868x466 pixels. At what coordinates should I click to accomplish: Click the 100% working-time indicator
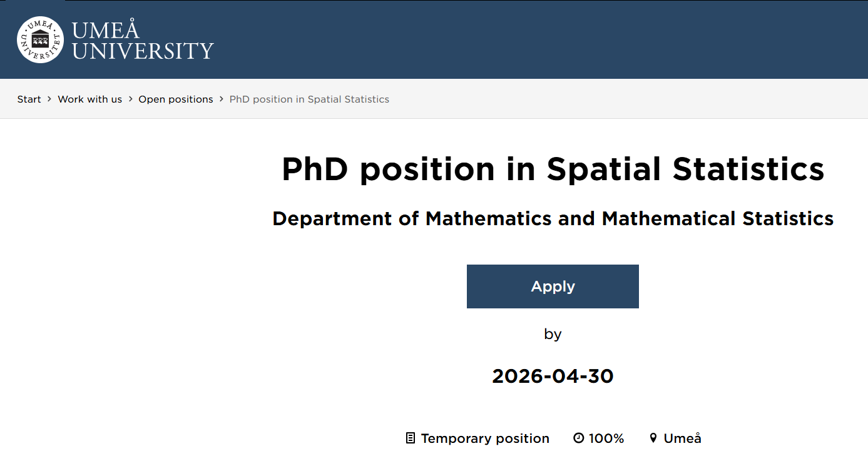coord(606,438)
